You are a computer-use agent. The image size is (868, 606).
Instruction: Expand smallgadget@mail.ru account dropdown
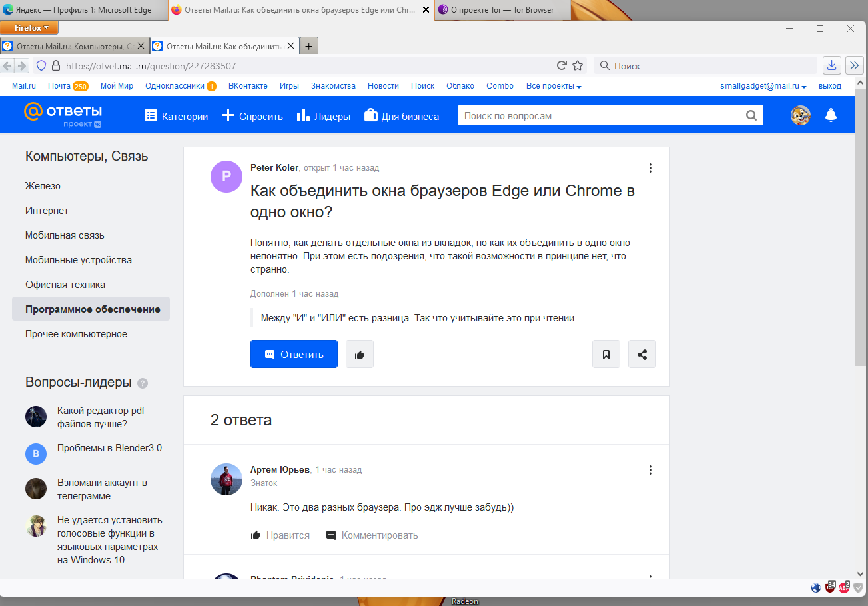[x=763, y=86]
